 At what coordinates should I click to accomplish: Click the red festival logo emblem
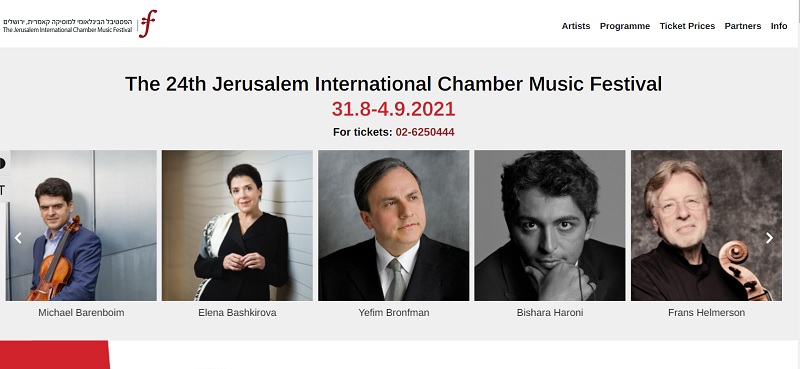[x=148, y=23]
